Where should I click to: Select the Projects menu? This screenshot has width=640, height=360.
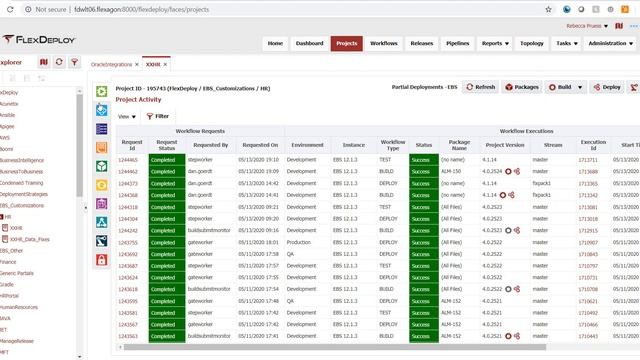pyautogui.click(x=347, y=43)
